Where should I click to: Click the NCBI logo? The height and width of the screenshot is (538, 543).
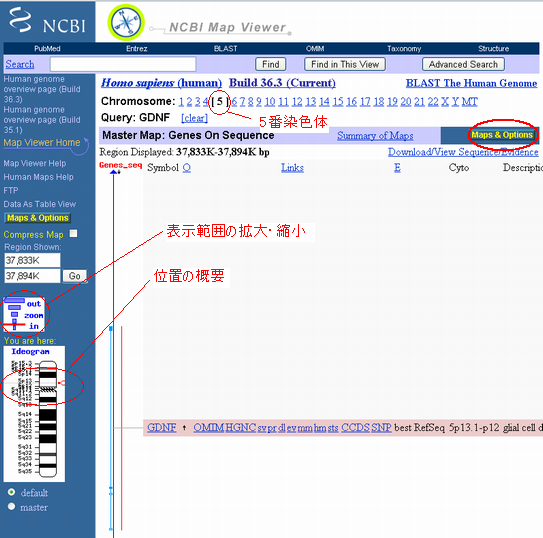click(47, 21)
